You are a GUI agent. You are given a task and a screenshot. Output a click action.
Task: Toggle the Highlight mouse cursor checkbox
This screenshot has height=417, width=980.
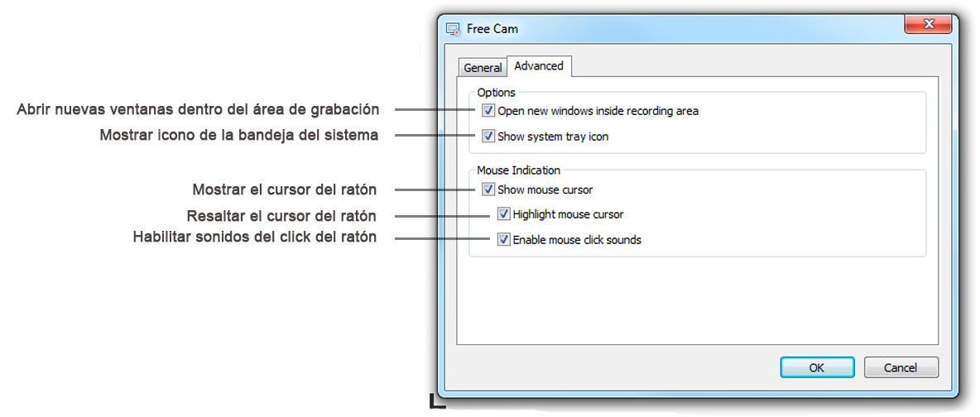tap(504, 214)
